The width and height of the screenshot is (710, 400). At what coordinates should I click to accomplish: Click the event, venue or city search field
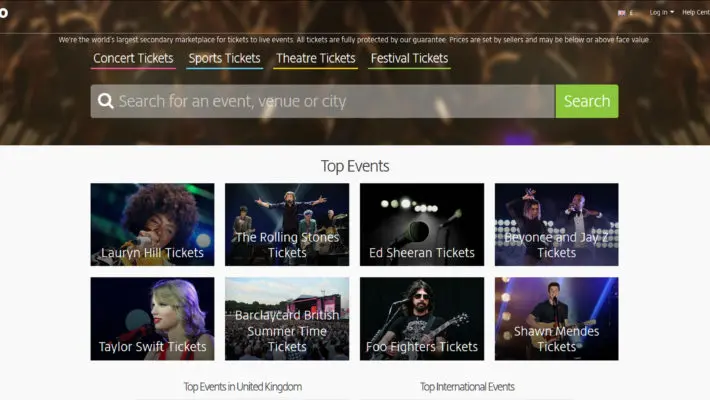pos(322,101)
